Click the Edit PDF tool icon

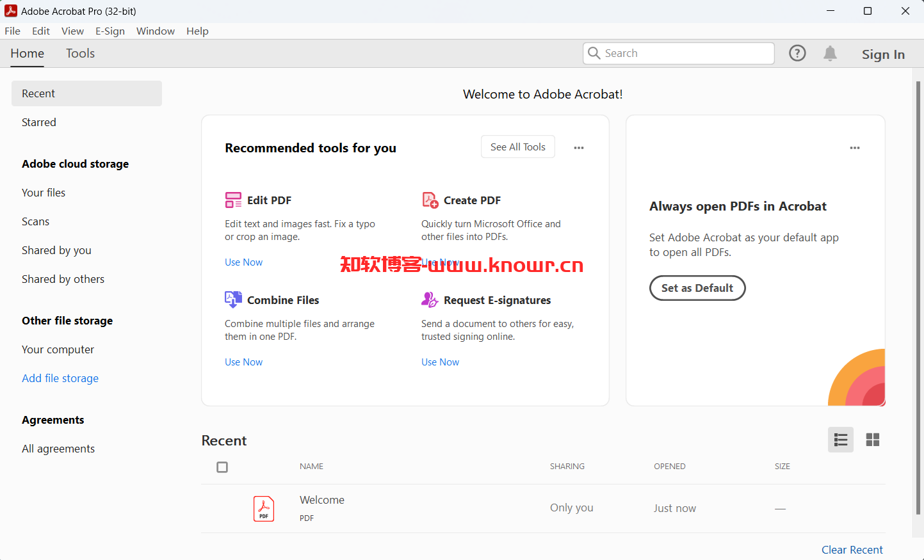click(233, 200)
